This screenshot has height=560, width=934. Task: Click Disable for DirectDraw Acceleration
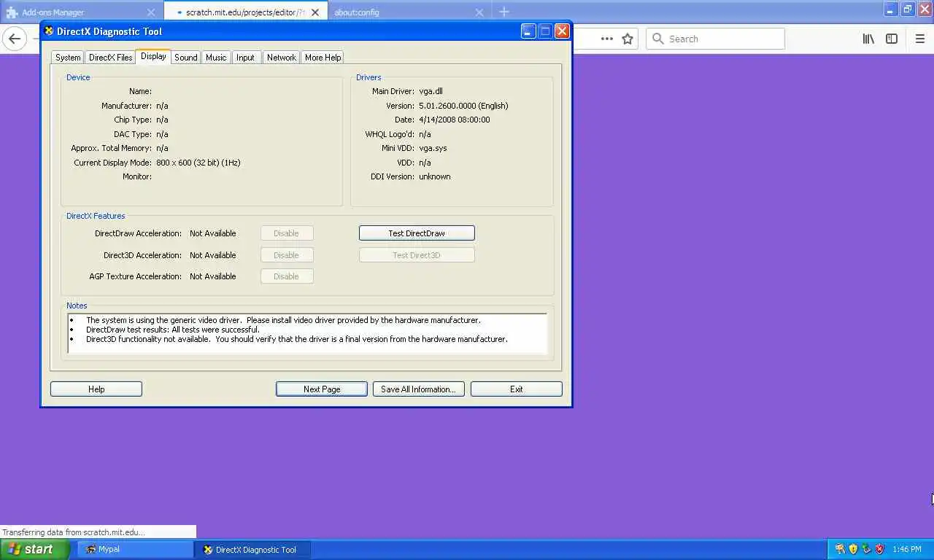point(287,233)
